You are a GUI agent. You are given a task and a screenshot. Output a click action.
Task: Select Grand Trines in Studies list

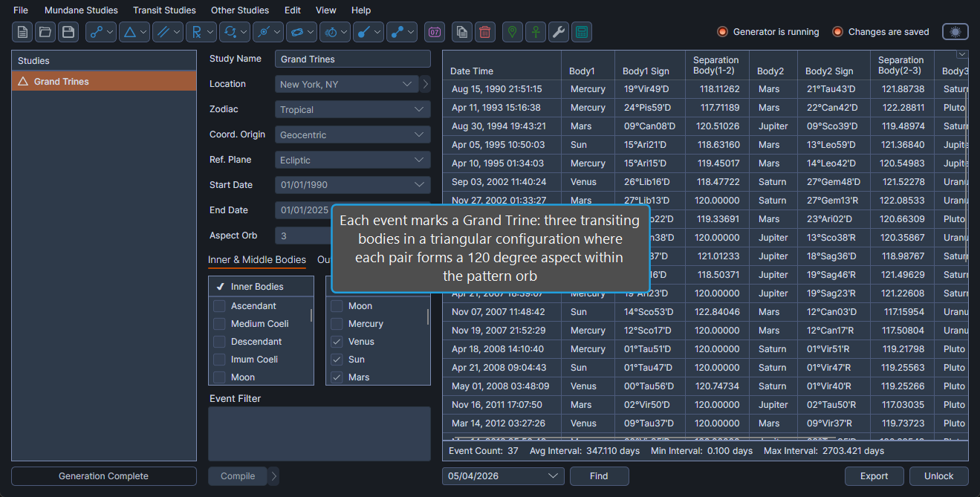(x=104, y=81)
